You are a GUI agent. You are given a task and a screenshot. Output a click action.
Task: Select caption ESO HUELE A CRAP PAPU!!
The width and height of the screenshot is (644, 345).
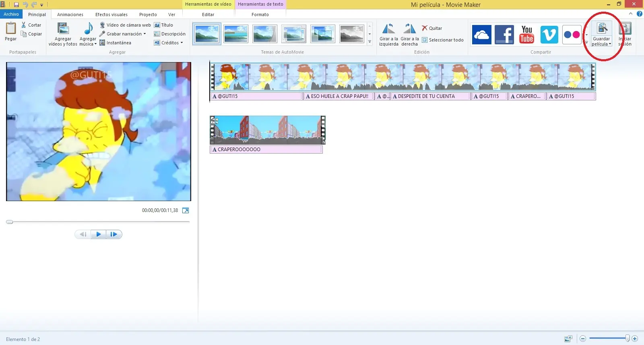point(338,96)
